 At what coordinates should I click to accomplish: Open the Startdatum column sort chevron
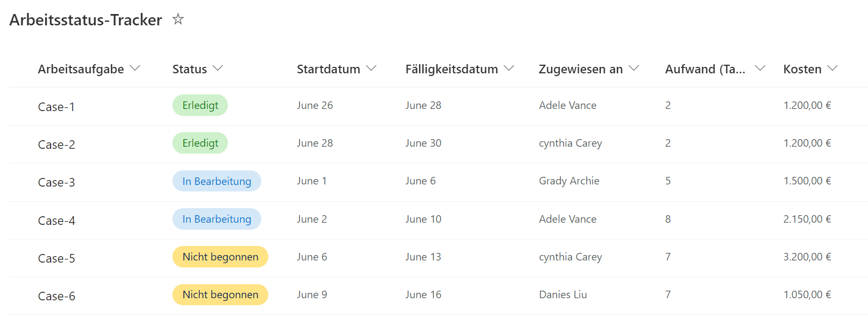coord(371,68)
